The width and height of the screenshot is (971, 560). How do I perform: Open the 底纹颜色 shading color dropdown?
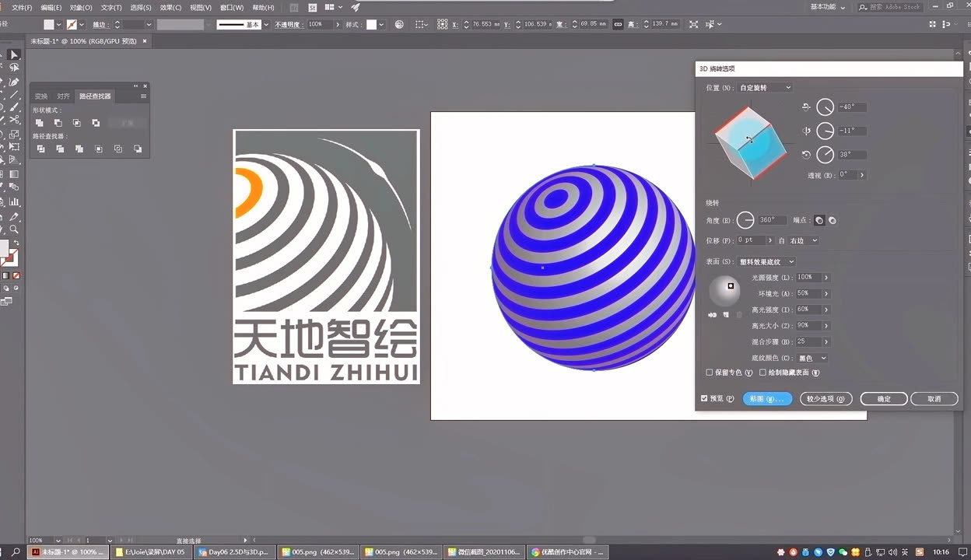coord(812,359)
